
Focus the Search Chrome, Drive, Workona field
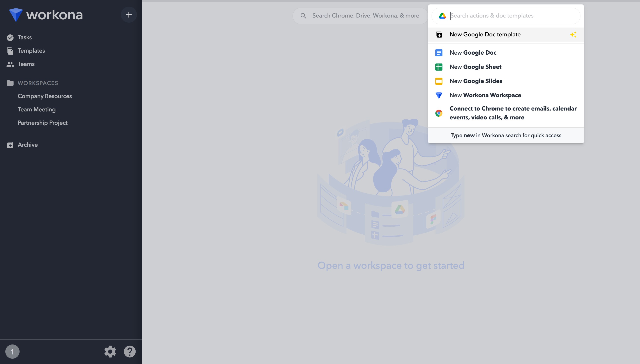pyautogui.click(x=360, y=16)
